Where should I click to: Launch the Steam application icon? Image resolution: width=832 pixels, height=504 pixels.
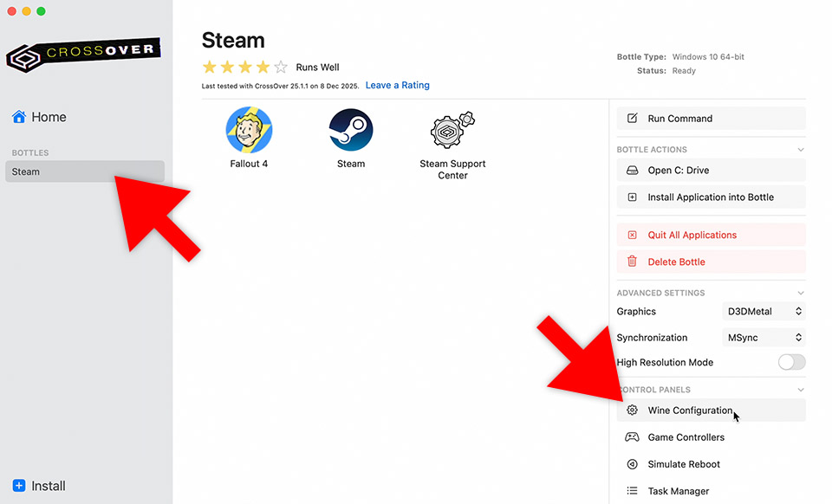[351, 130]
